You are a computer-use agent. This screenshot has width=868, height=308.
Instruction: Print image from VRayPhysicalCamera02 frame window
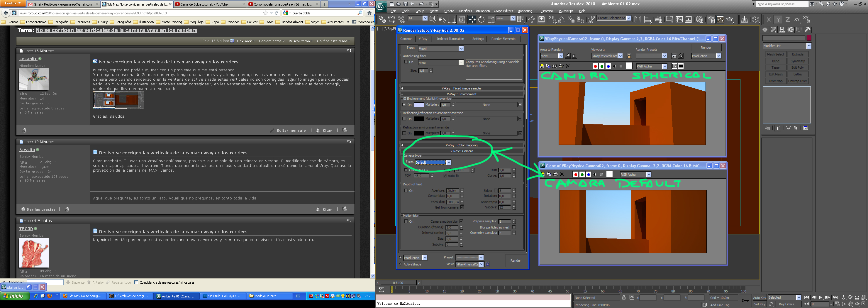pyautogui.click(x=561, y=66)
